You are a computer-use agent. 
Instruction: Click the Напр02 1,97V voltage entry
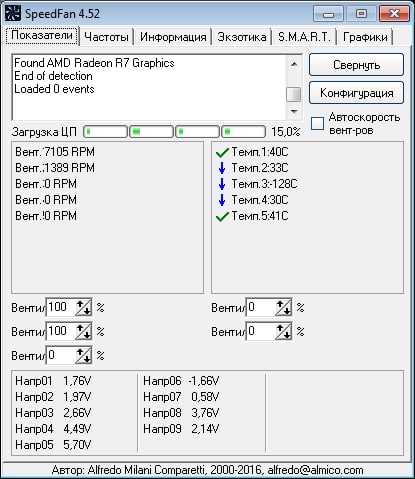pyautogui.click(x=53, y=397)
